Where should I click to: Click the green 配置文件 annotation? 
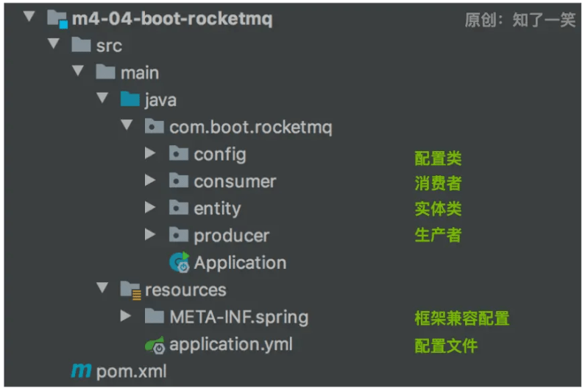(446, 346)
